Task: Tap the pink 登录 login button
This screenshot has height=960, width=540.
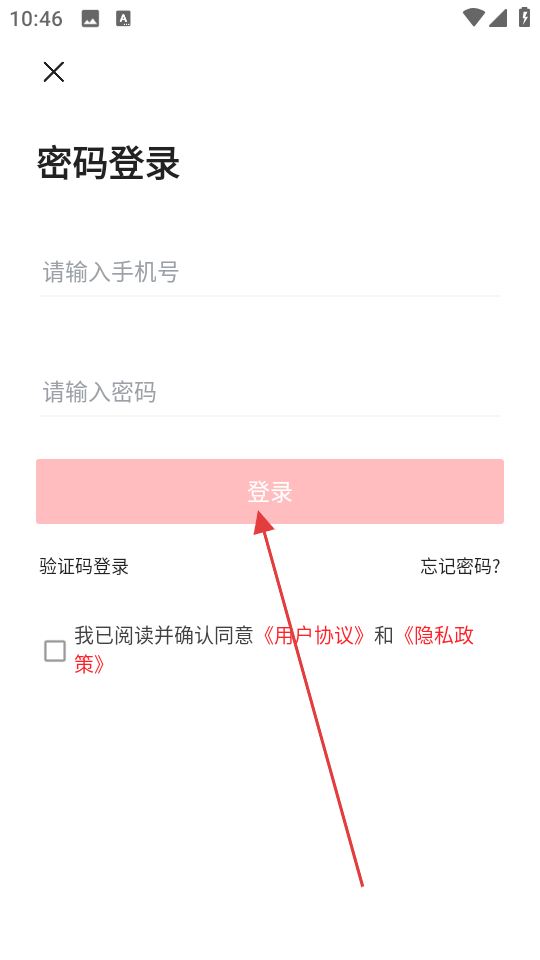Action: (270, 492)
